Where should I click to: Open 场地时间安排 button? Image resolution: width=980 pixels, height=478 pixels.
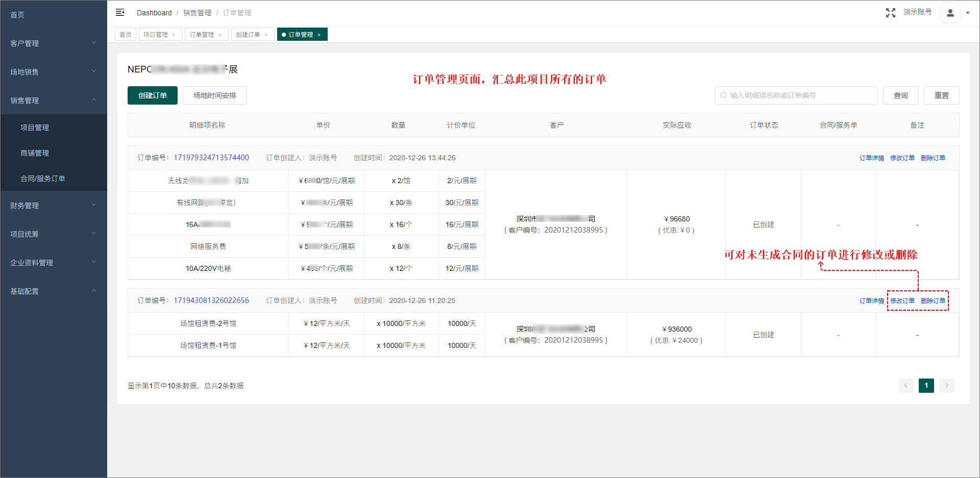click(215, 95)
